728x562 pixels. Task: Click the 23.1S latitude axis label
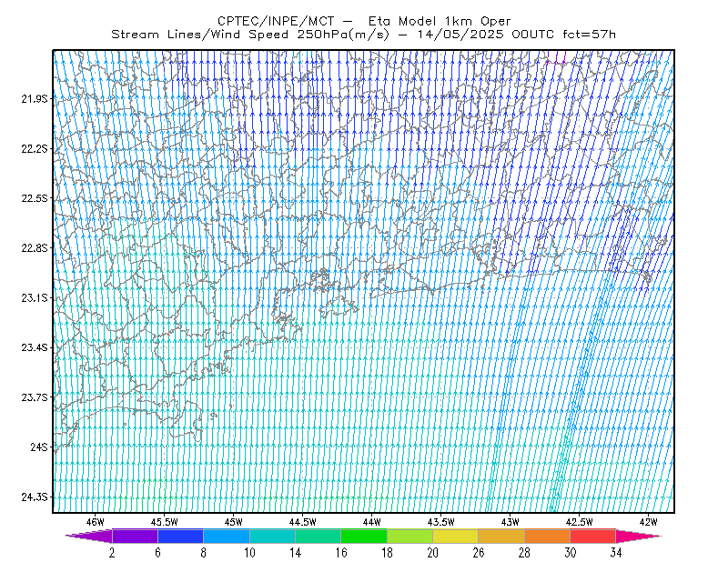(35, 298)
